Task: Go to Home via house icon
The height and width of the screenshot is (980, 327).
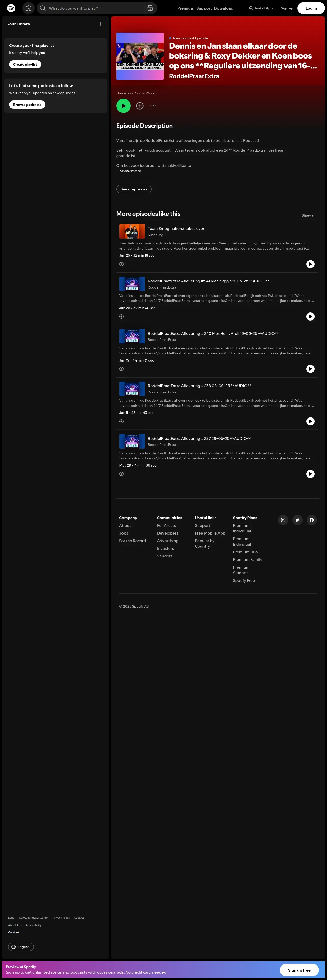Action: (29, 8)
